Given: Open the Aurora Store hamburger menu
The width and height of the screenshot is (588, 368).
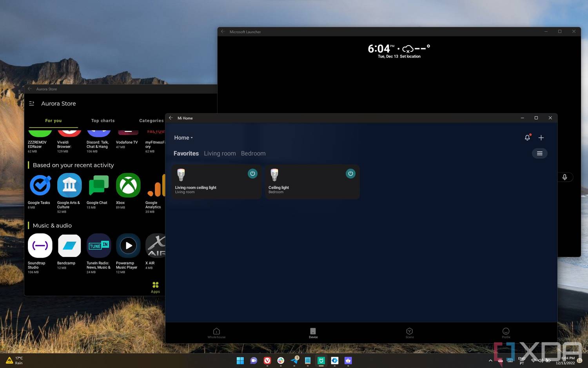Looking at the screenshot, I should (x=32, y=104).
